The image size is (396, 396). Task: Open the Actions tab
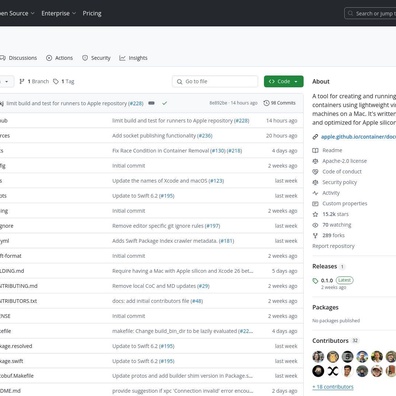[59, 58]
